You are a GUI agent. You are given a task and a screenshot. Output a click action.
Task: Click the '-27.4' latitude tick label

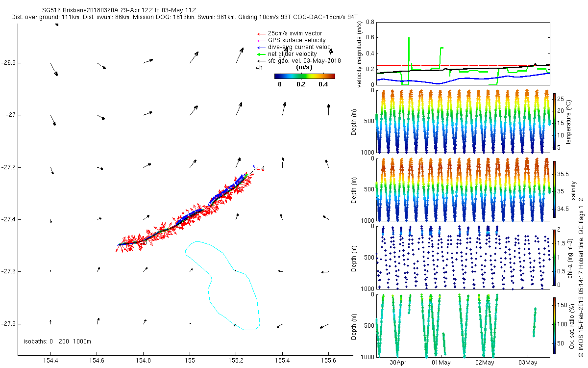pos(8,219)
